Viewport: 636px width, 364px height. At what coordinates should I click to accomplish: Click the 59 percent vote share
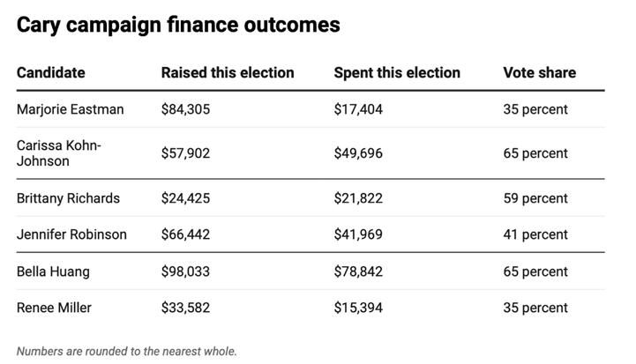535,198
